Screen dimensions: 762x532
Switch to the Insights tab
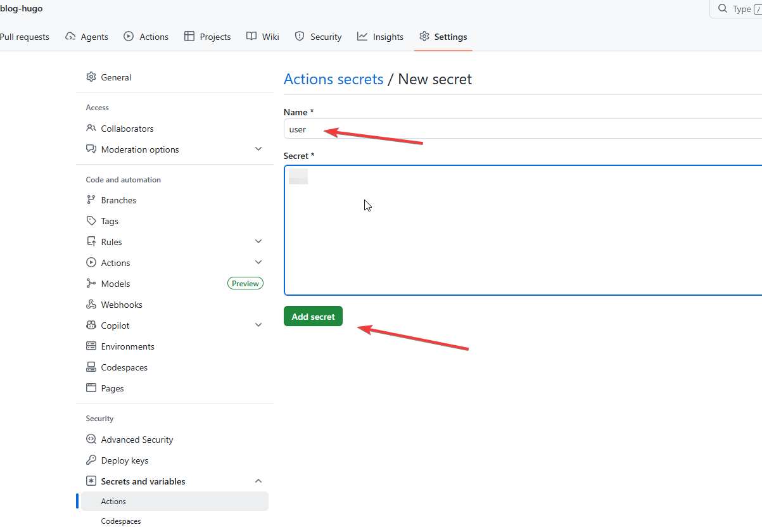pyautogui.click(x=380, y=37)
